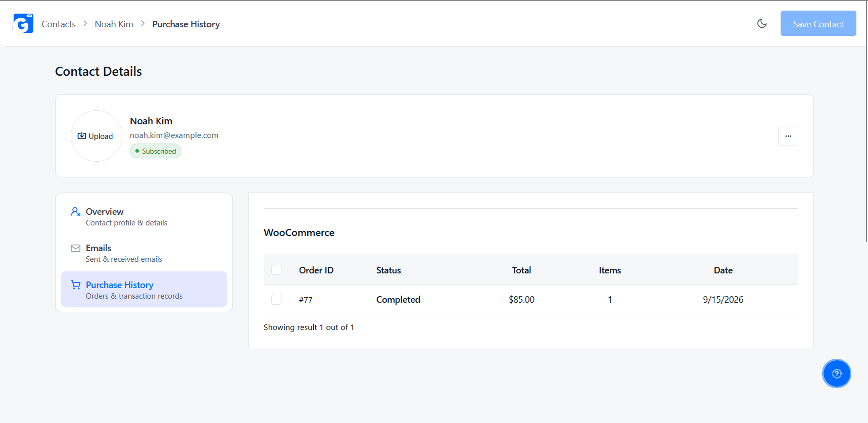
Task: Click the Items column header
Action: [610, 270]
